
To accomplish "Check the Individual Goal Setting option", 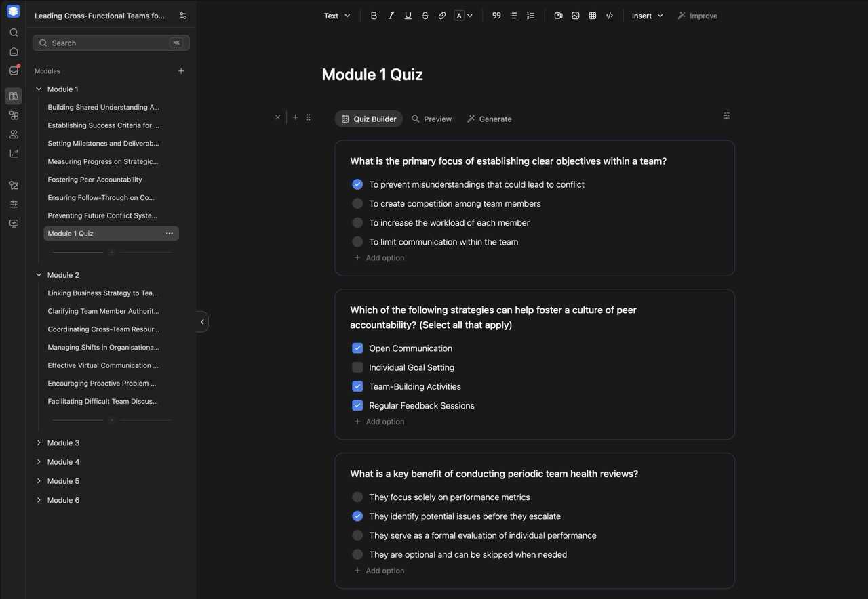I will click(357, 367).
